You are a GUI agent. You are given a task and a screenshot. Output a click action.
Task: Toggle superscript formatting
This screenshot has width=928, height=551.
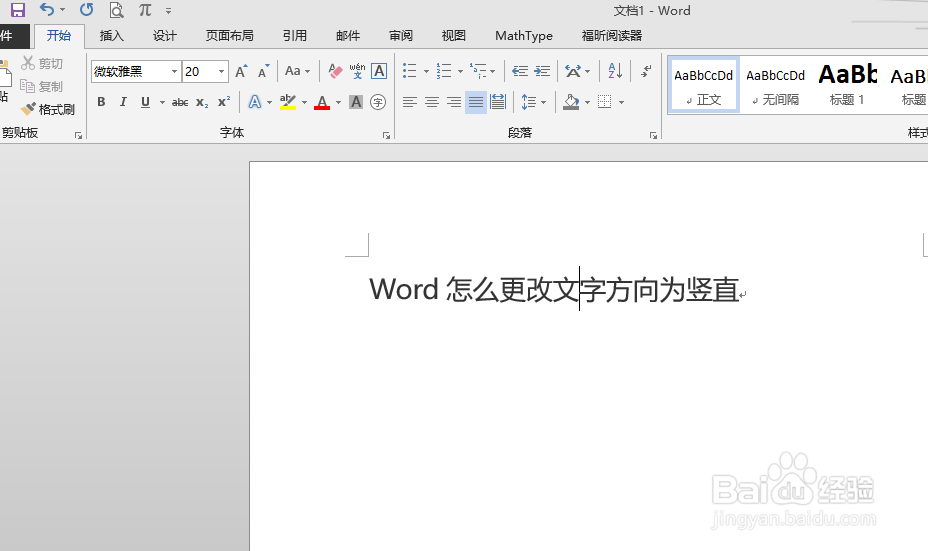[x=224, y=102]
